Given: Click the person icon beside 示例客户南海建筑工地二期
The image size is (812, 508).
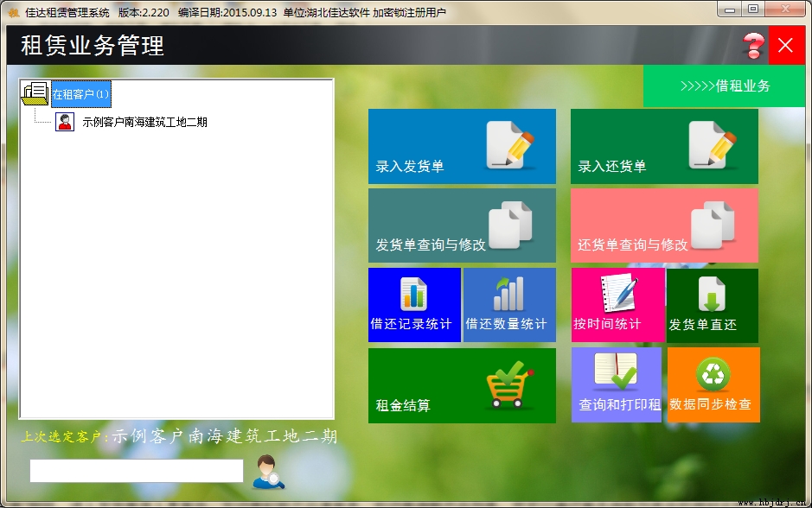Looking at the screenshot, I should click(65, 122).
